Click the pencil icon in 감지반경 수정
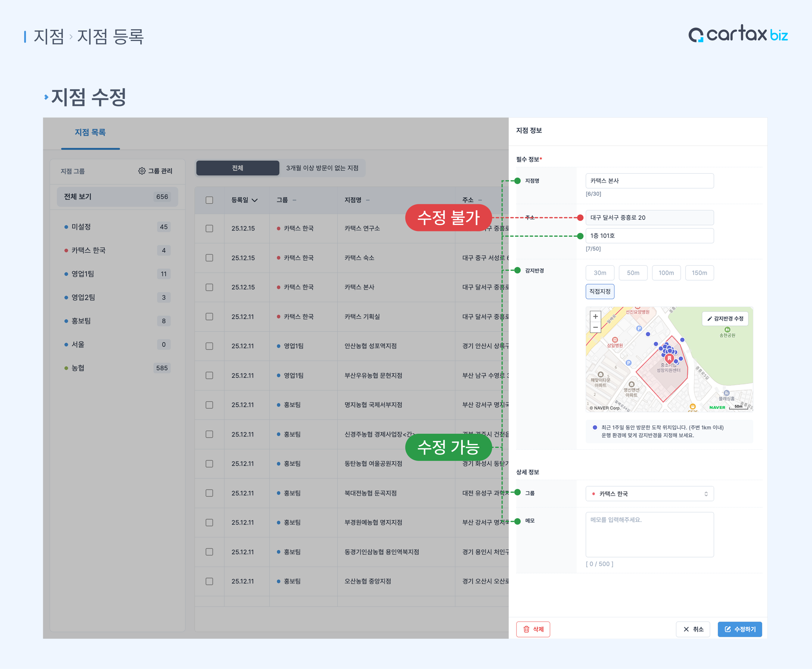This screenshot has height=669, width=812. point(709,319)
